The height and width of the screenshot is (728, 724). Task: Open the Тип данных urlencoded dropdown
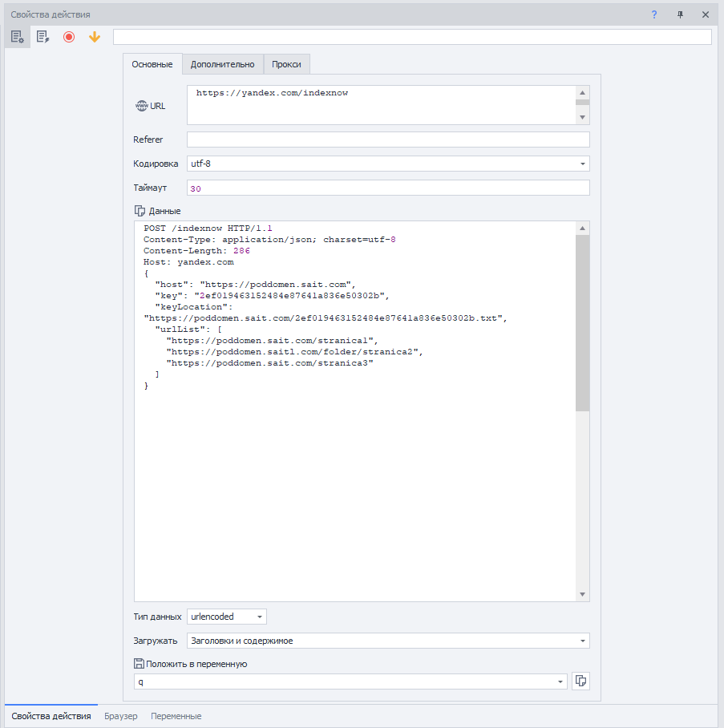[260, 617]
